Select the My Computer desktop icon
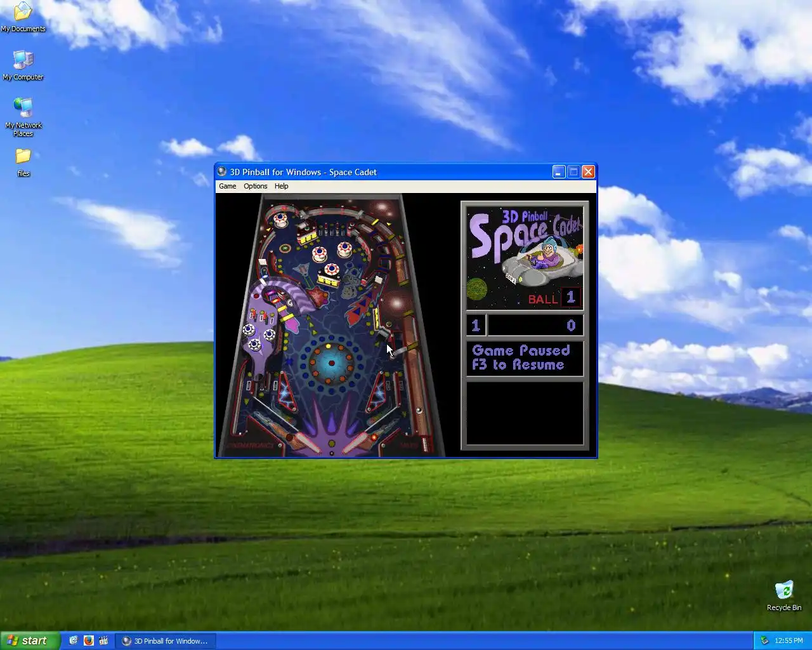 (23, 65)
